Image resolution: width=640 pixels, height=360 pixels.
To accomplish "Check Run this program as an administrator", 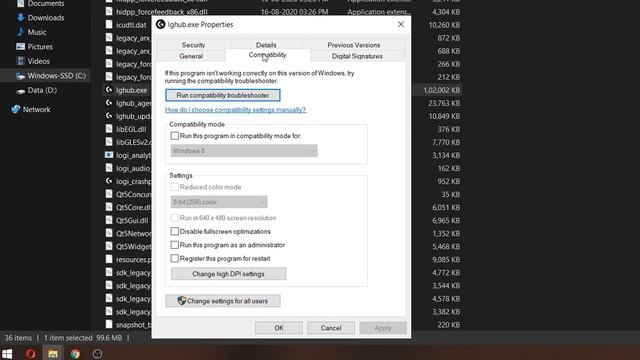I will coord(175,245).
